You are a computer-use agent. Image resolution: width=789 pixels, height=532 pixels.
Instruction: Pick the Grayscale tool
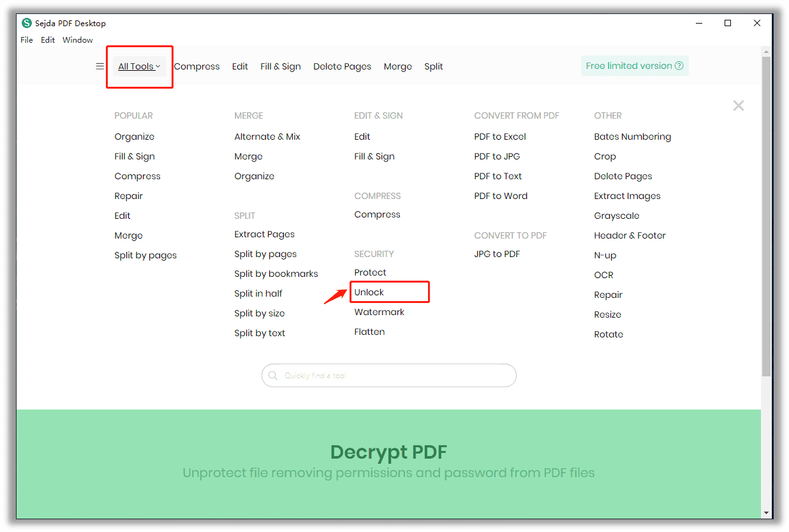(617, 216)
